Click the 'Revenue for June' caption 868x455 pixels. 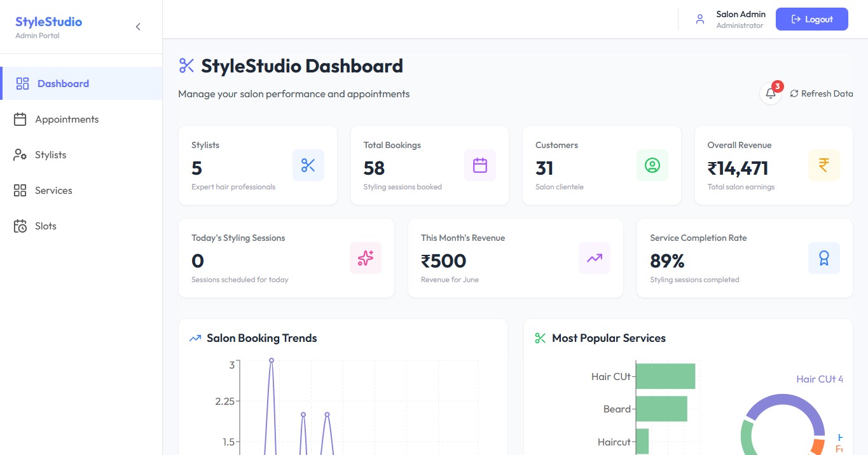[450, 280]
